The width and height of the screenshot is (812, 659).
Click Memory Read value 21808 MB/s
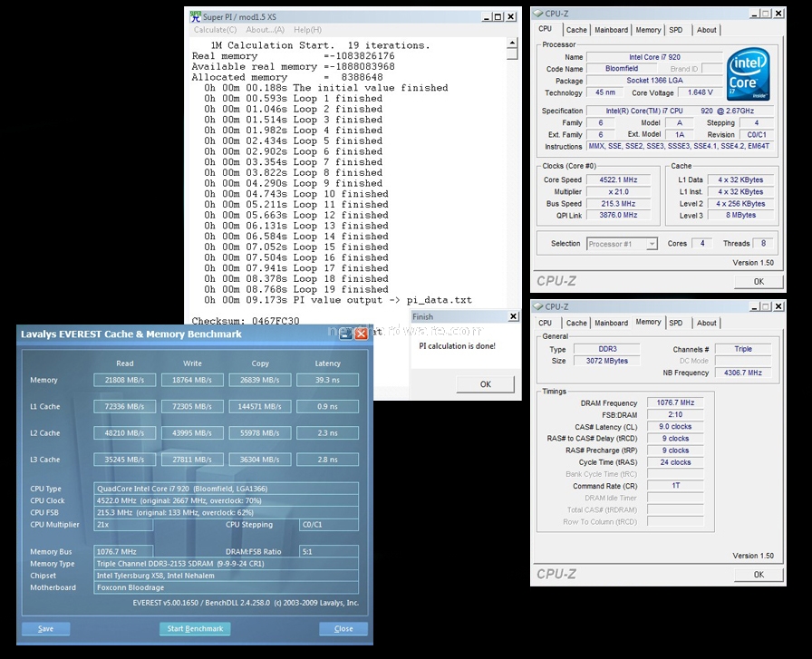tap(125, 381)
